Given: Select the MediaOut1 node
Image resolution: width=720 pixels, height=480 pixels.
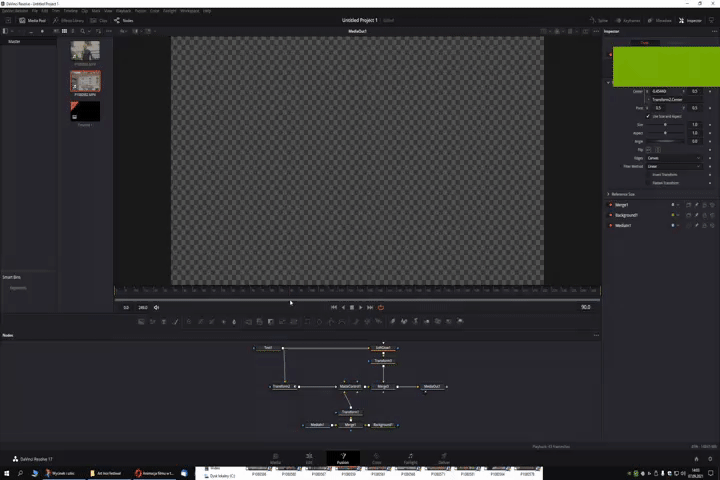Looking at the screenshot, I should 432,386.
